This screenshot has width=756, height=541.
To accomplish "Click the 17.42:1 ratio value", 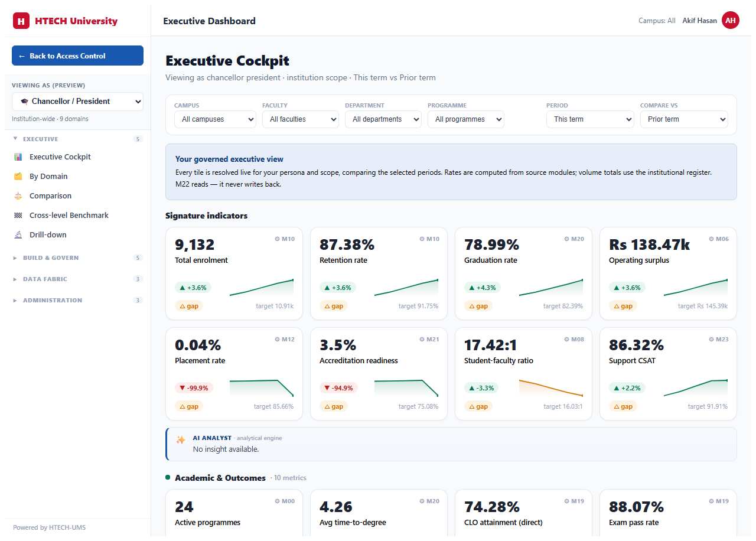I will click(x=491, y=345).
